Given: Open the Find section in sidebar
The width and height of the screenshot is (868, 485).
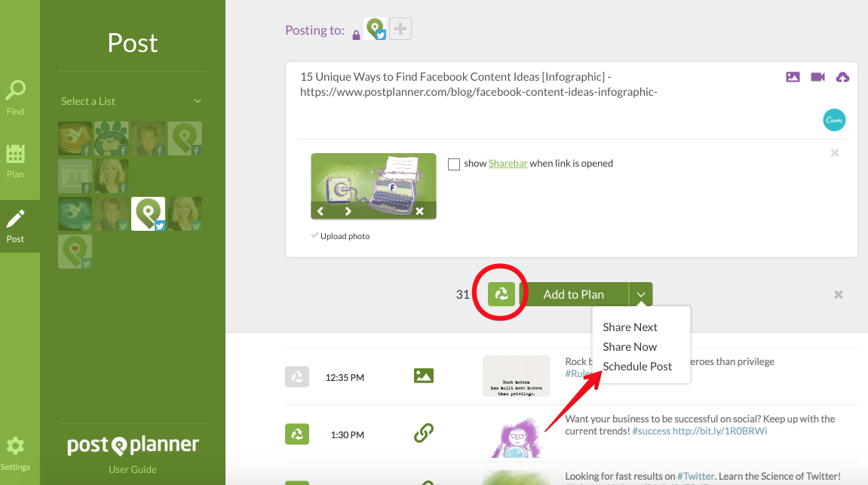Looking at the screenshot, I should click(15, 98).
